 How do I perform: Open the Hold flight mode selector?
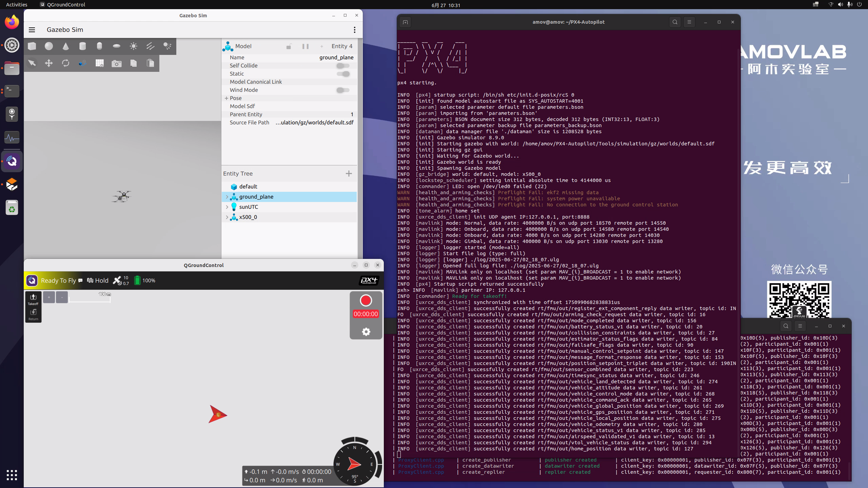[x=98, y=281]
